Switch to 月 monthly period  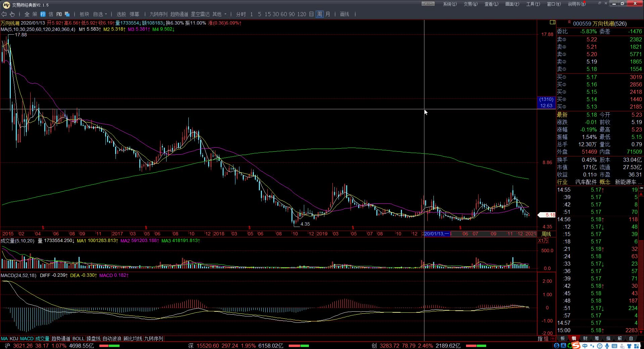pos(328,14)
